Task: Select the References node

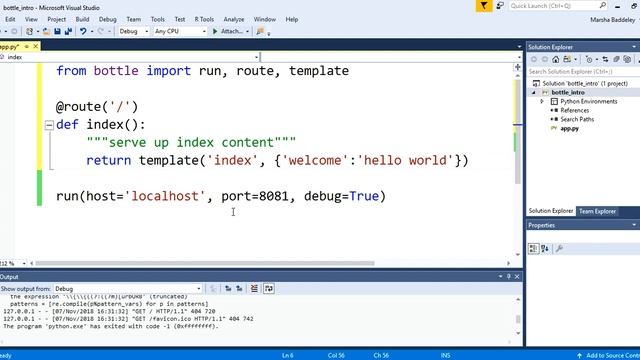Action: pos(574,110)
